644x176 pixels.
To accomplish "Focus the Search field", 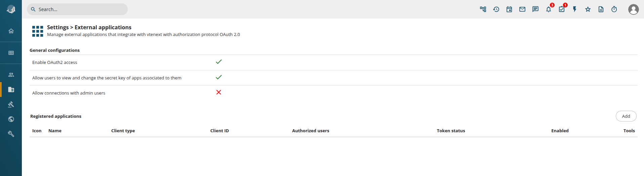I will pyautogui.click(x=77, y=9).
